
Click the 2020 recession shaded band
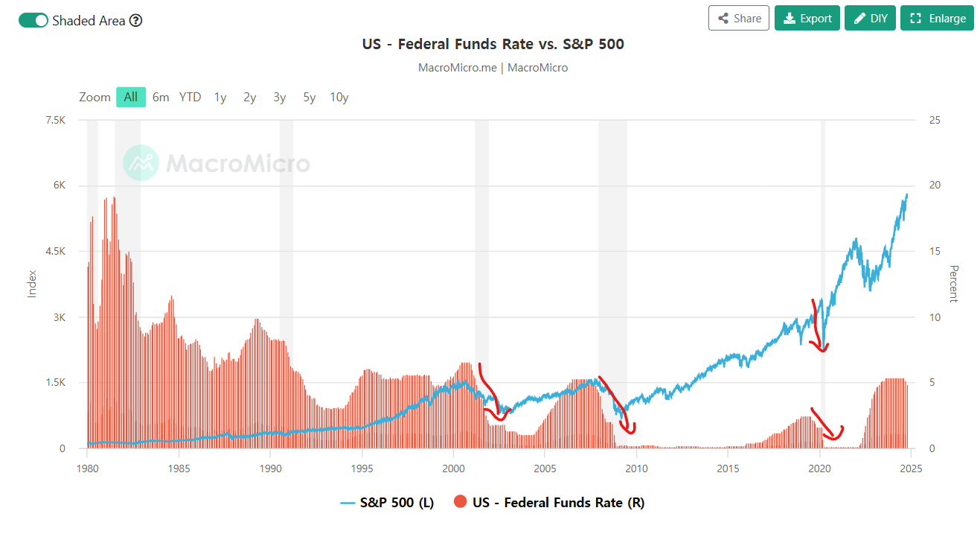click(823, 283)
